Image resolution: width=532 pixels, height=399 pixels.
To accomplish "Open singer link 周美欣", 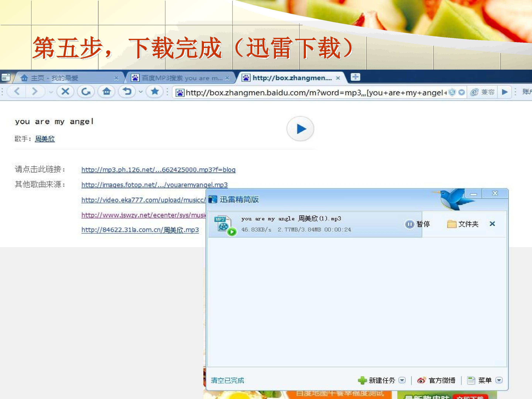I will coord(45,139).
